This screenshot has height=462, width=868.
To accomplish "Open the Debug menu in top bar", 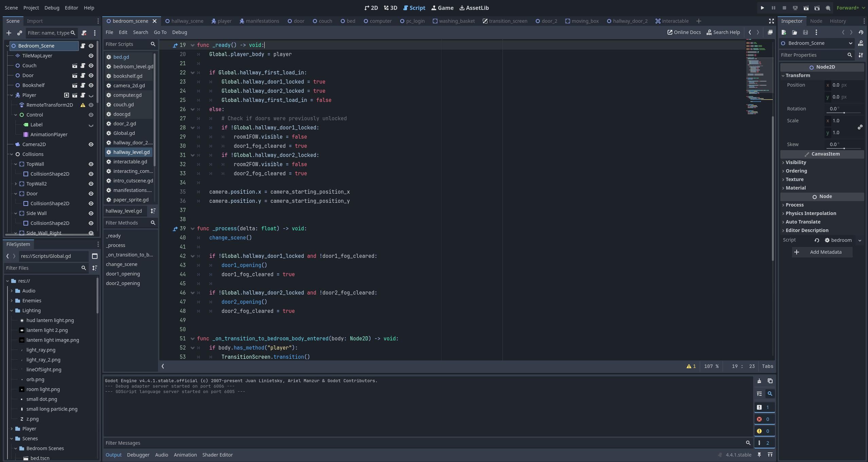I will 52,8.
